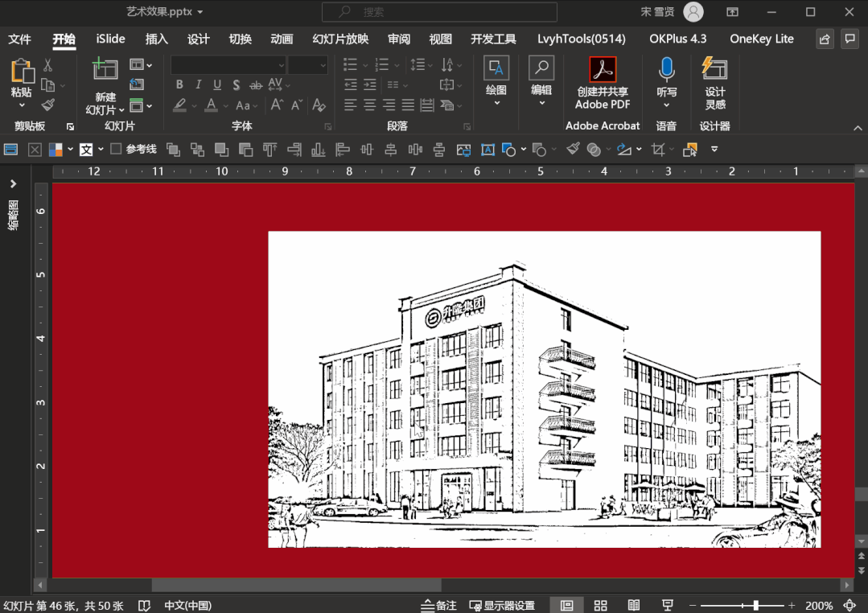
Task: Toggle Italic formatting
Action: point(198,85)
